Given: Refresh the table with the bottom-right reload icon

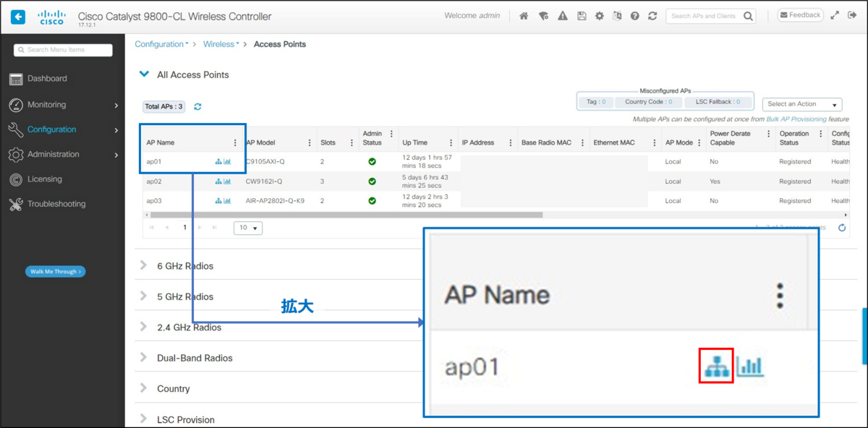Looking at the screenshot, I should (x=842, y=228).
